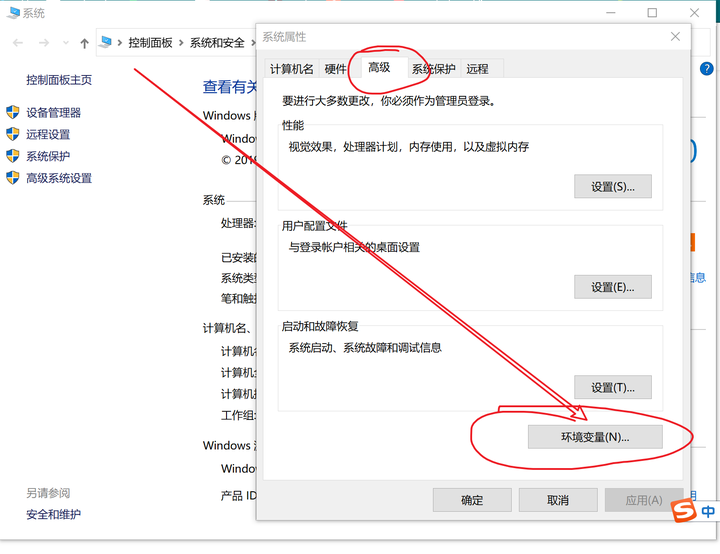Open the 环境变量(N)... button
Screen dimensions: 720x554
click(595, 437)
